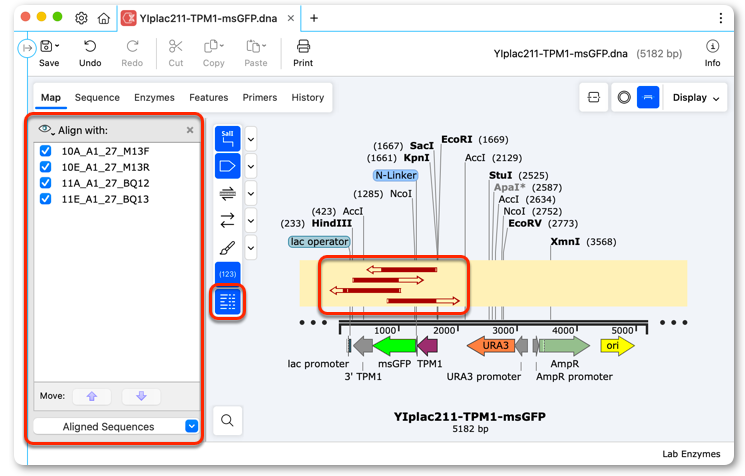Click the Paste icon
Viewport: 745px width, 476px height.
(253, 47)
